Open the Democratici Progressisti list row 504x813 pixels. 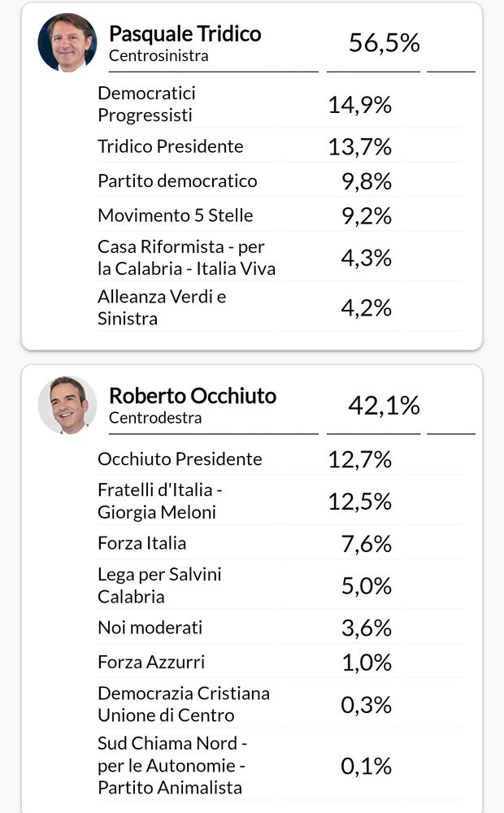pyautogui.click(x=146, y=105)
